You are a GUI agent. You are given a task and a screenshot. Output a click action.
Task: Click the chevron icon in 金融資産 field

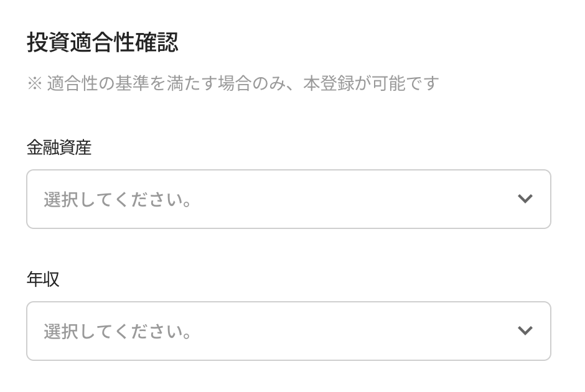coord(525,199)
